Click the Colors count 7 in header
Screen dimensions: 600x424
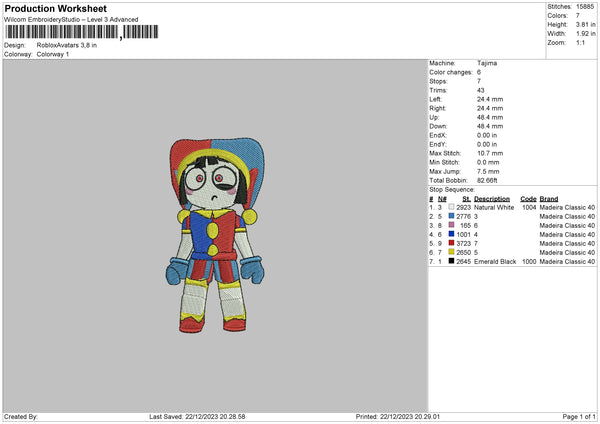point(578,16)
